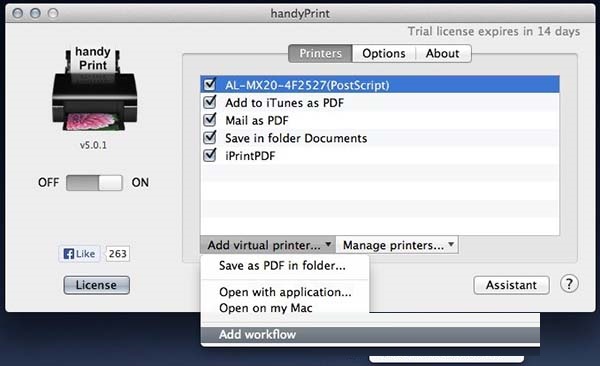Click the License button
Viewport: 600px width, 366px height.
(x=96, y=285)
